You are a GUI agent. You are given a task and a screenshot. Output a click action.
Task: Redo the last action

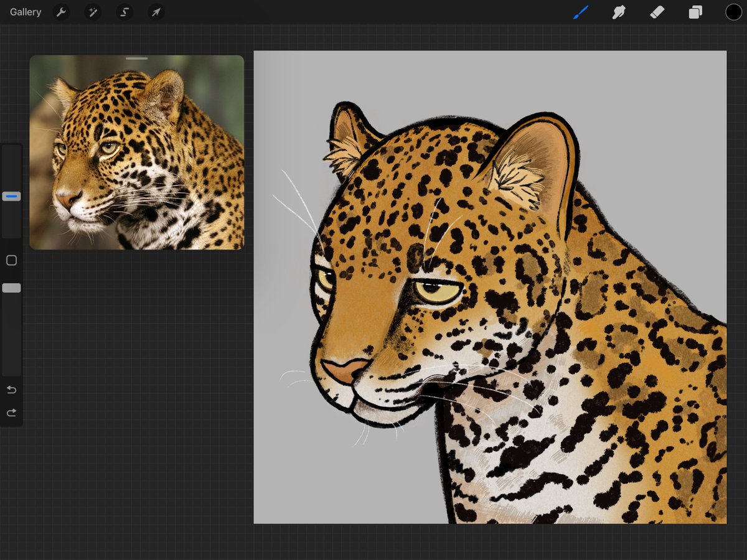point(11,413)
